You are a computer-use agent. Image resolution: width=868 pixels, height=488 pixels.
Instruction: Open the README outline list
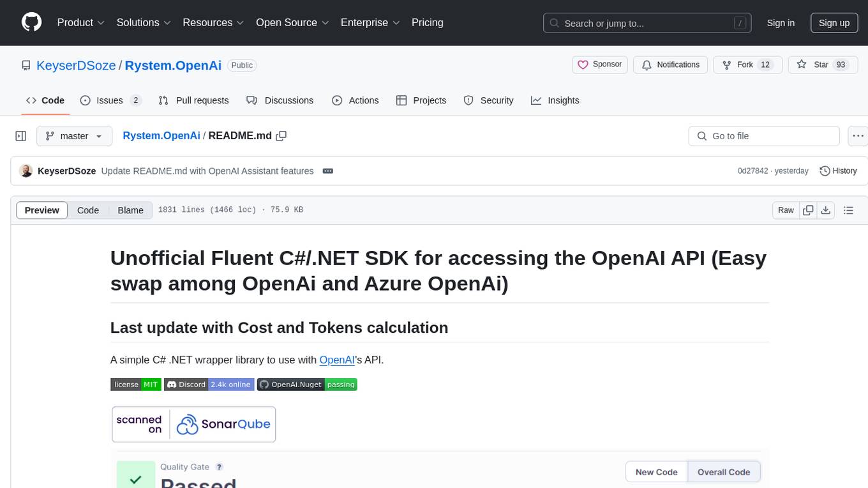pyautogui.click(x=848, y=210)
